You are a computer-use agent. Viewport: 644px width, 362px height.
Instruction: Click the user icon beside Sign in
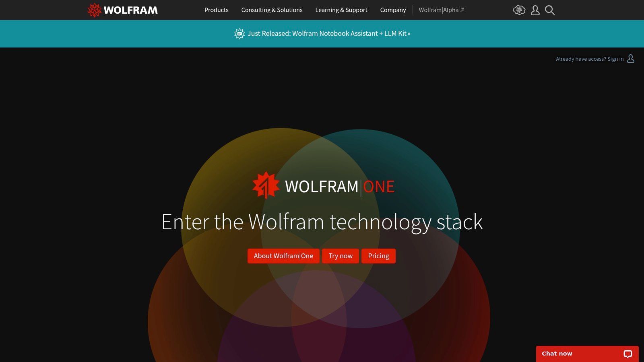point(631,59)
